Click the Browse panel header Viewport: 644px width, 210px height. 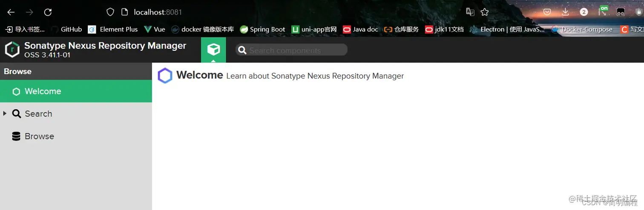(76, 71)
